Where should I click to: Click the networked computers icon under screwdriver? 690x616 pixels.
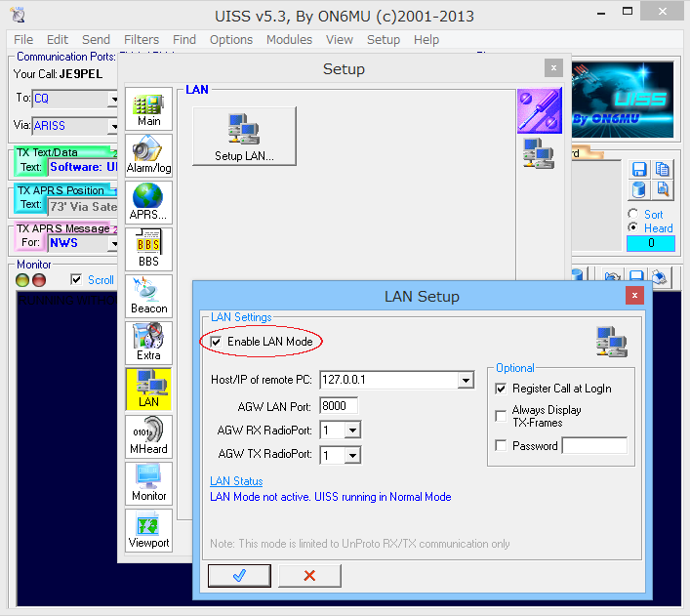coord(539,153)
